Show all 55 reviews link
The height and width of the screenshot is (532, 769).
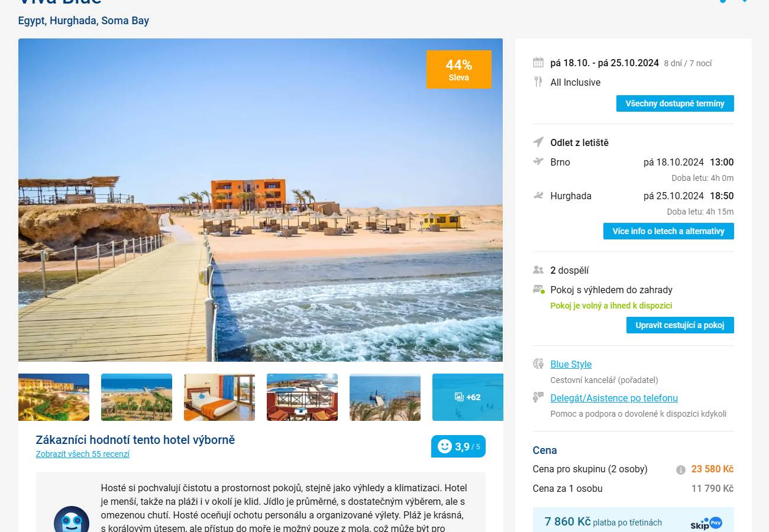click(x=82, y=454)
